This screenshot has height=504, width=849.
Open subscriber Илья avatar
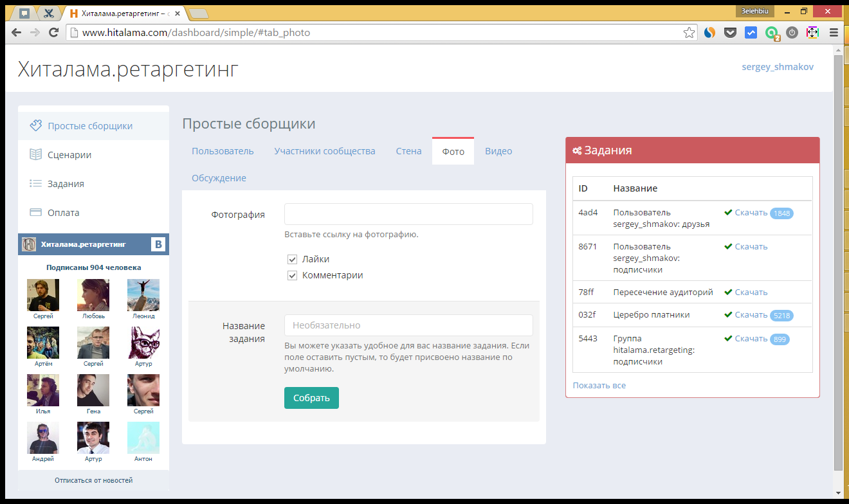coord(43,390)
